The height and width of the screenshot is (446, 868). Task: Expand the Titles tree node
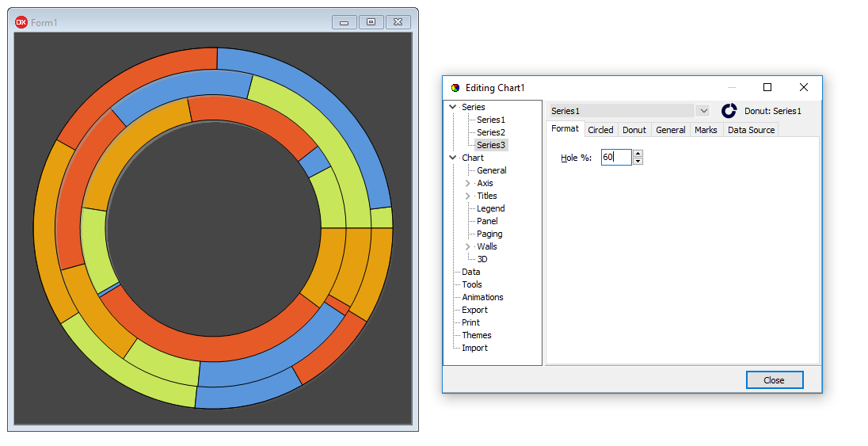pos(468,196)
